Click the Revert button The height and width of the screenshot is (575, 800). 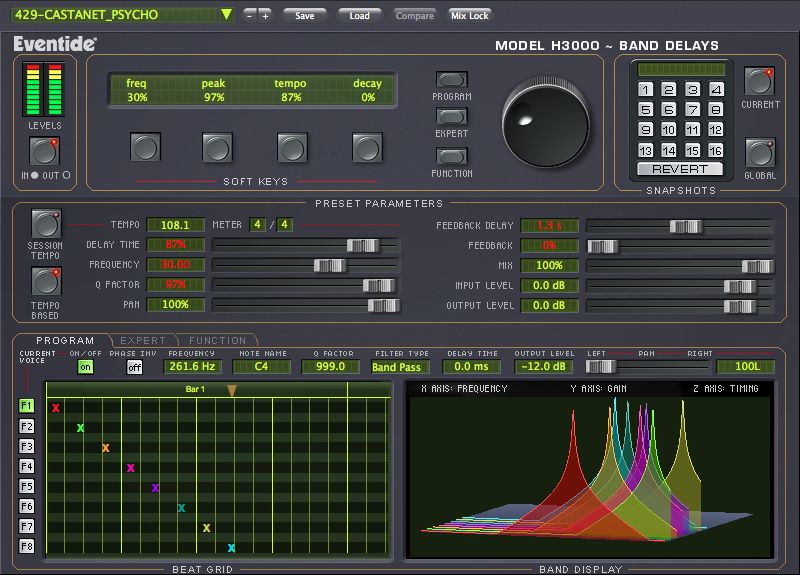[680, 169]
